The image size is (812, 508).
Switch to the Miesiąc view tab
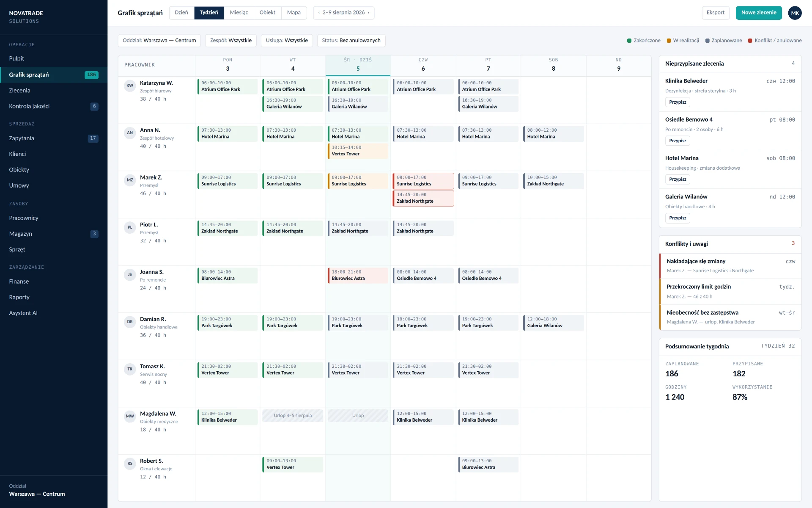click(239, 13)
